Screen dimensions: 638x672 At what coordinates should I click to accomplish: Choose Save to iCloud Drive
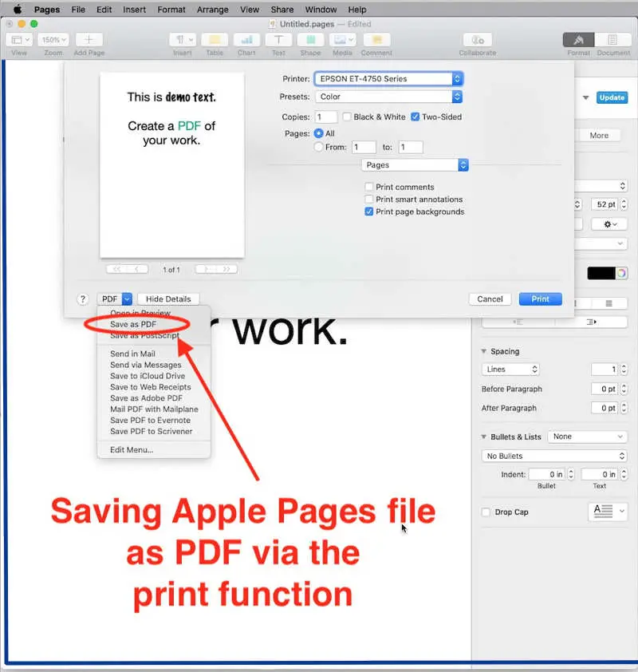click(x=148, y=376)
